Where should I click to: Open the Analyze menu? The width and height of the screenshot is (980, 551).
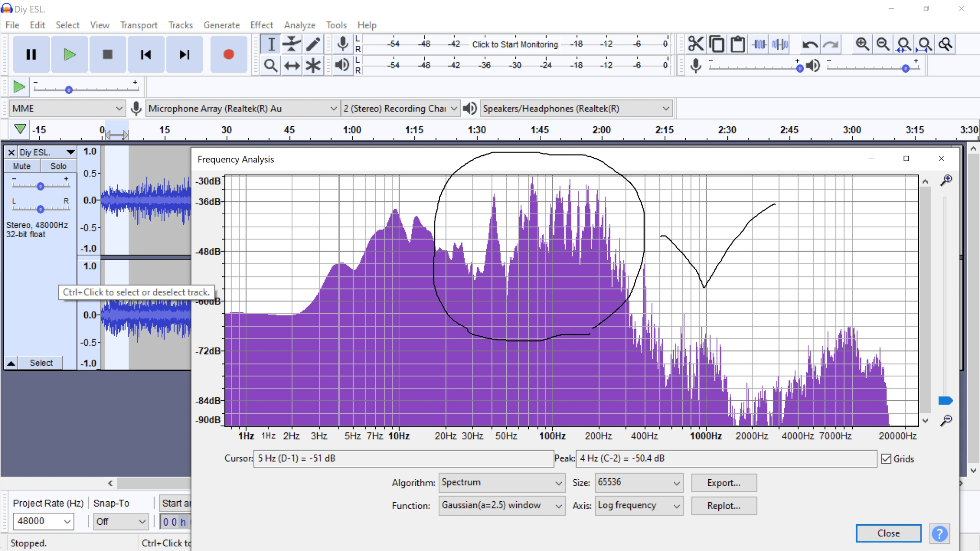tap(300, 25)
